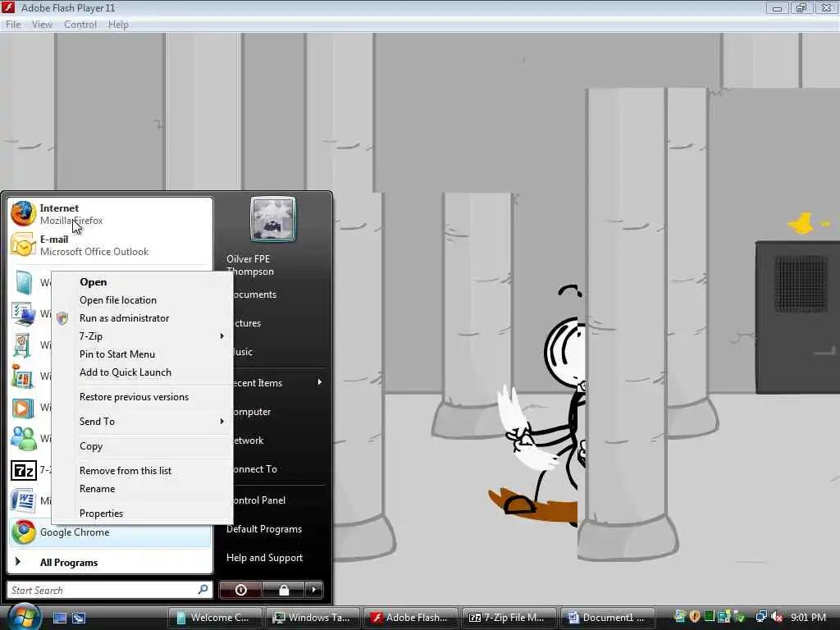Open Default Programs link
This screenshot has height=630, width=840.
pos(264,529)
